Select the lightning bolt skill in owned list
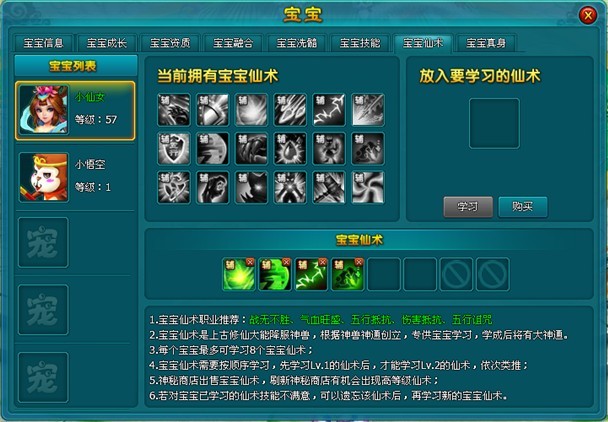The height and width of the screenshot is (422, 608). (329, 110)
